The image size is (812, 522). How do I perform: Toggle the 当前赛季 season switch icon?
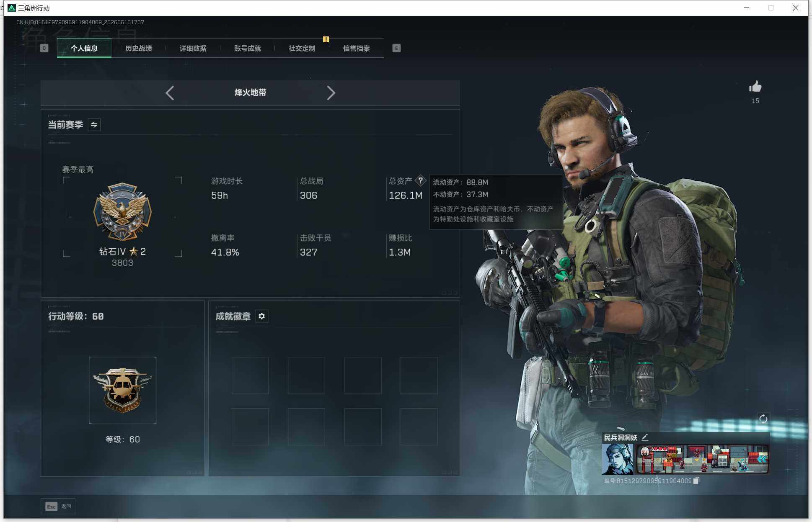click(94, 125)
